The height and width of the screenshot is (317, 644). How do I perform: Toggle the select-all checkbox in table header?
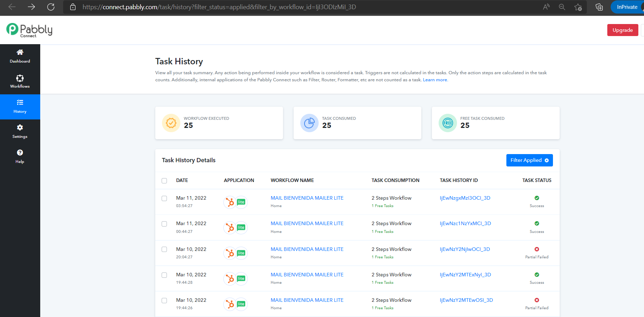[x=164, y=181]
